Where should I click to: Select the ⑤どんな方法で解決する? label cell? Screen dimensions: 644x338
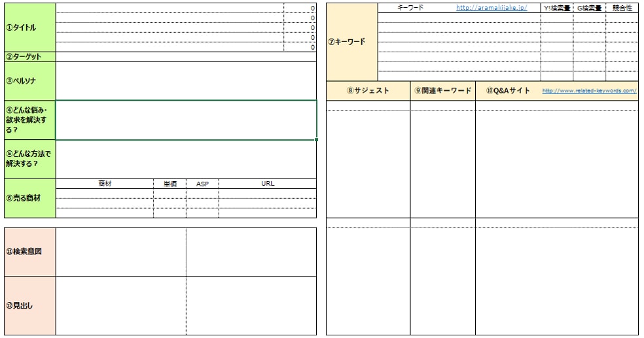[30, 159]
